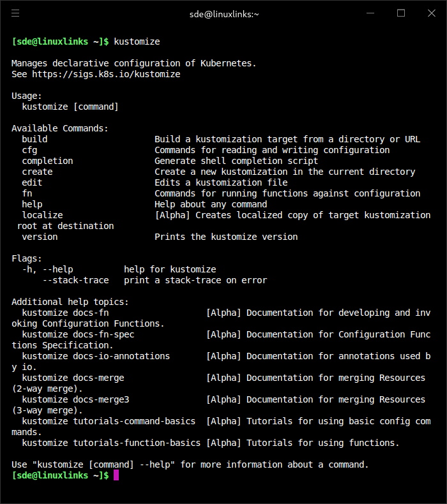Click 'Generate shell completion script' text
Screen dimensions: 447x504
(x=236, y=161)
